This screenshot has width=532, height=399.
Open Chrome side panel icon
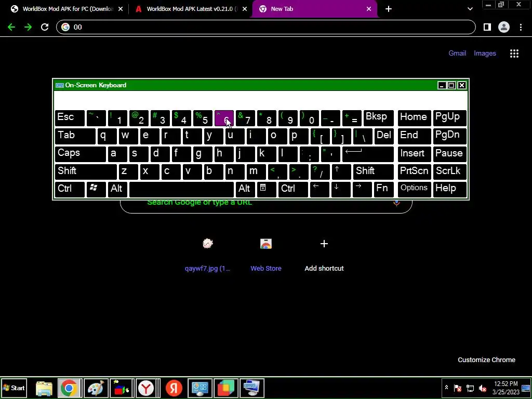[x=487, y=27]
